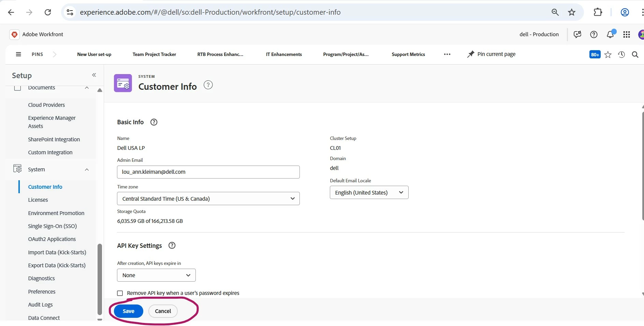This screenshot has height=326, width=644.
Task: Reload the current page
Action: [x=48, y=12]
